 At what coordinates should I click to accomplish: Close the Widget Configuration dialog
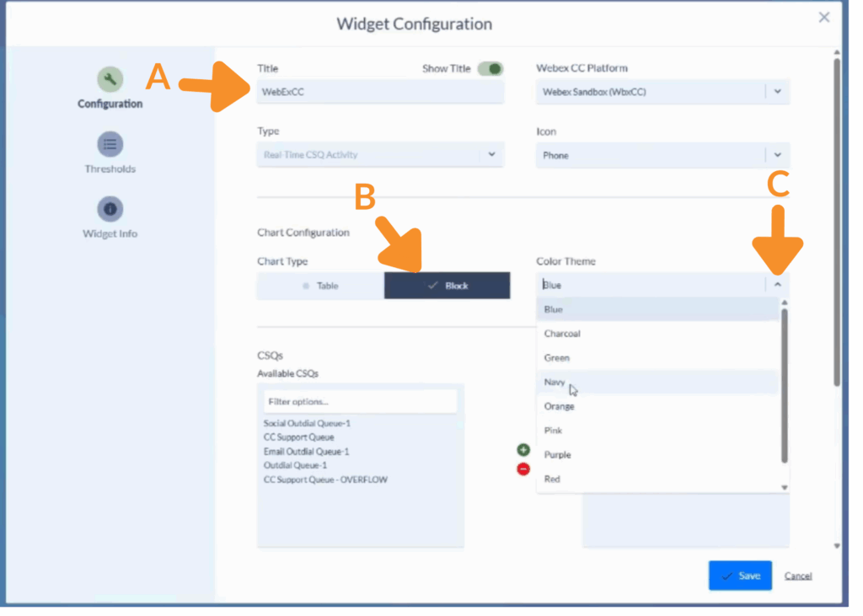pos(823,18)
